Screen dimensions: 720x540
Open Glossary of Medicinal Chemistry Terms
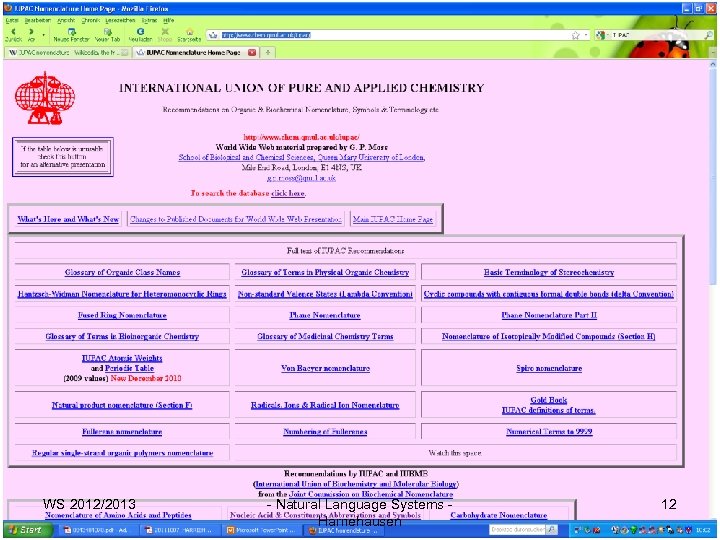pos(325,336)
